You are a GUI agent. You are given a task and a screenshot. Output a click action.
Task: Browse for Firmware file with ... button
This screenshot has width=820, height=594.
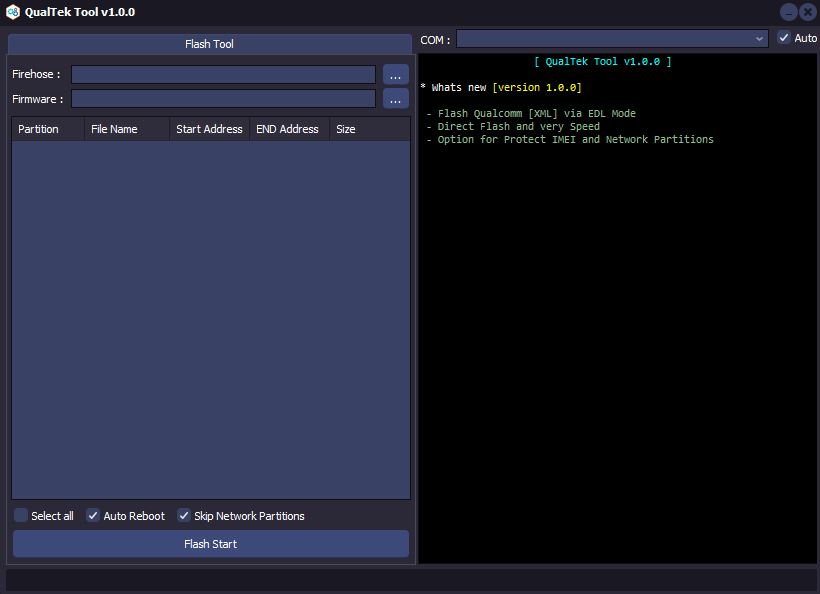(x=395, y=99)
